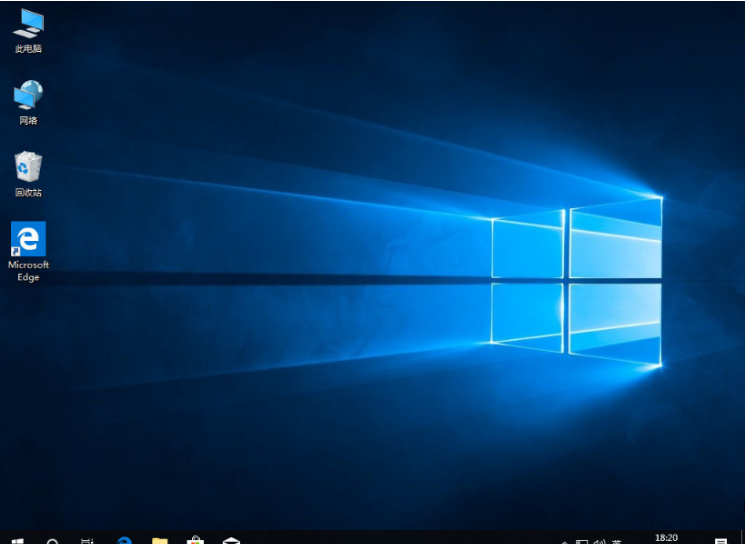Open the Action Center notifications
The image size is (748, 544).
point(721,541)
